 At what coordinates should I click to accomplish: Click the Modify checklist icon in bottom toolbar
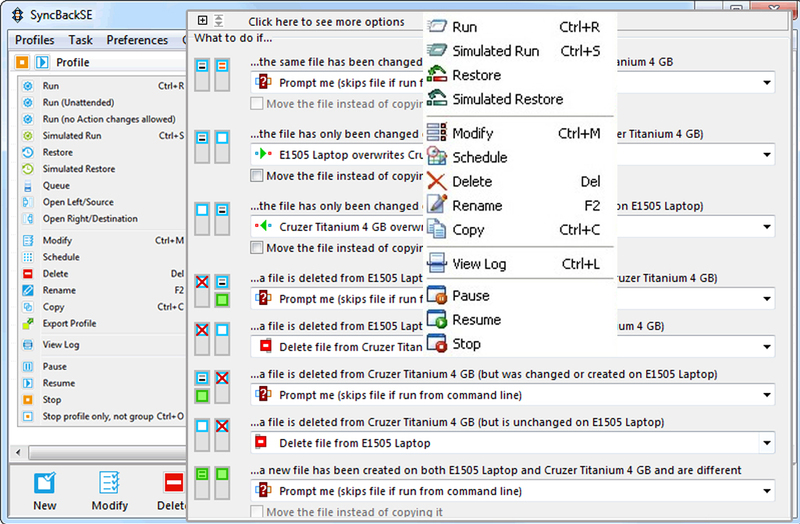coord(110,483)
